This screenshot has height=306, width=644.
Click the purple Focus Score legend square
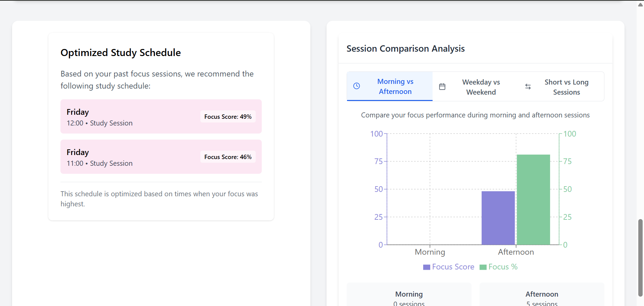[427, 267]
